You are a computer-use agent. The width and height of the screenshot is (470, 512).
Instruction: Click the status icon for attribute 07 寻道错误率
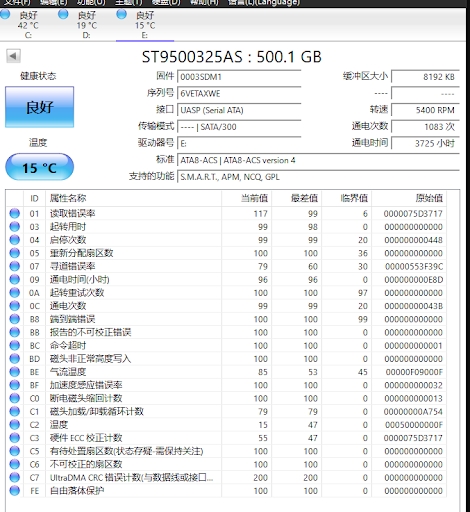[x=15, y=266]
